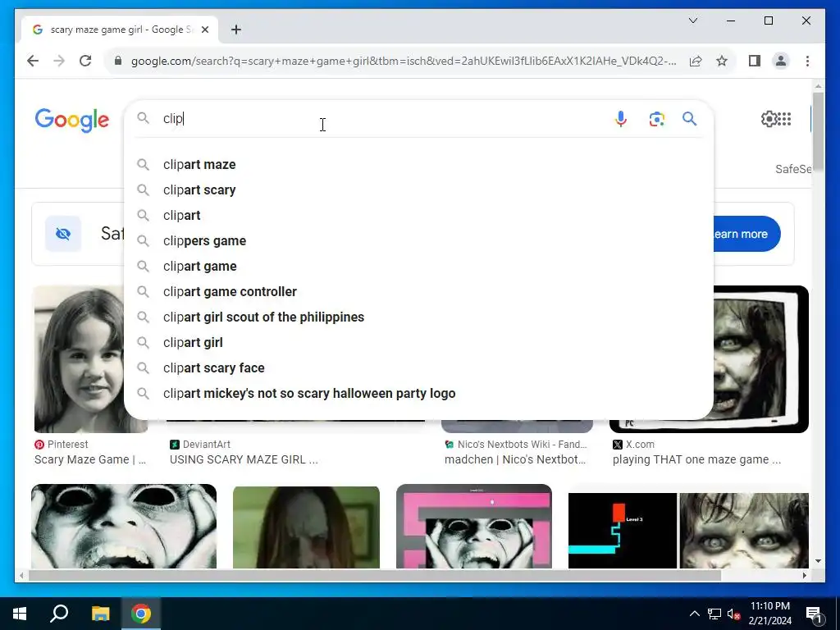Image resolution: width=840 pixels, height=630 pixels.
Task: Open the SafeSearch option at right
Action: pyautogui.click(x=793, y=169)
